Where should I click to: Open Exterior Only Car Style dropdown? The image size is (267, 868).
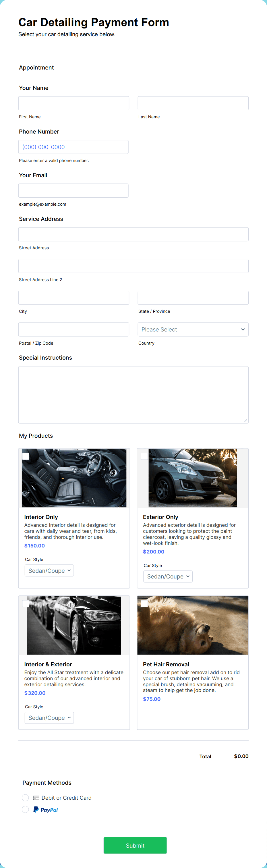coord(168,576)
